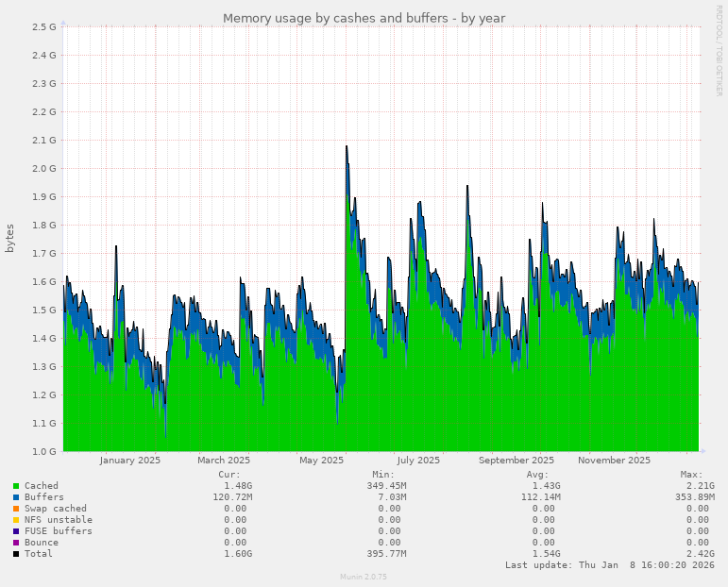
Task: Click Cached maximum value 2.21G
Action: coord(700,486)
